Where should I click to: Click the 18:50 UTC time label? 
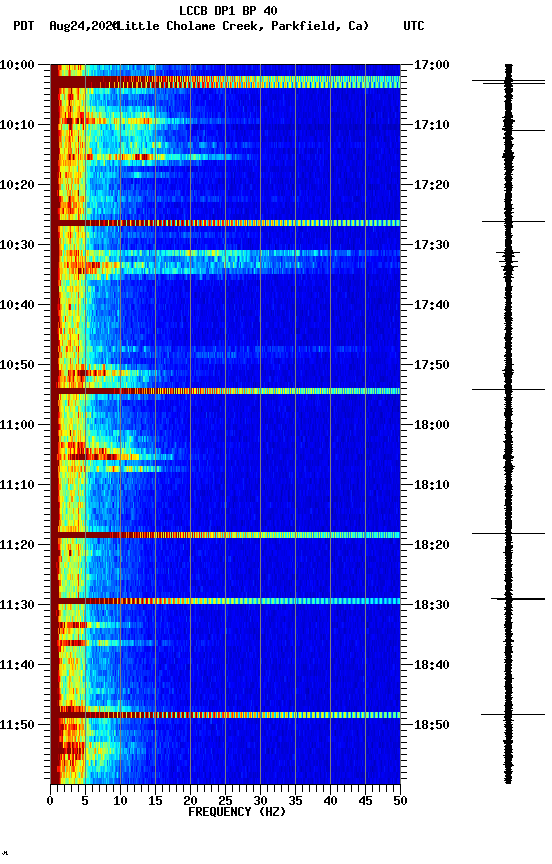(432, 725)
